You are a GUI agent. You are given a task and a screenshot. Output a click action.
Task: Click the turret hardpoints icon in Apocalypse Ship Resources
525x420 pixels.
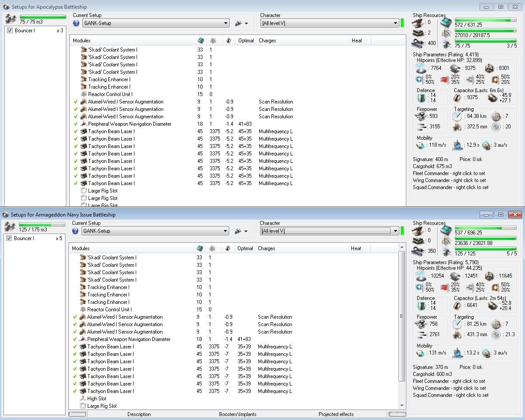[417, 22]
